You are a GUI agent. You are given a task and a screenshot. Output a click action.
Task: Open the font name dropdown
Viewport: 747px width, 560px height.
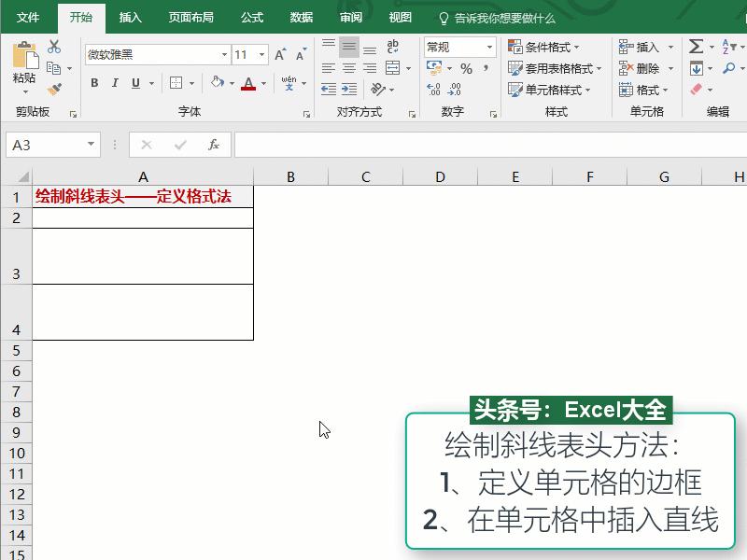222,54
